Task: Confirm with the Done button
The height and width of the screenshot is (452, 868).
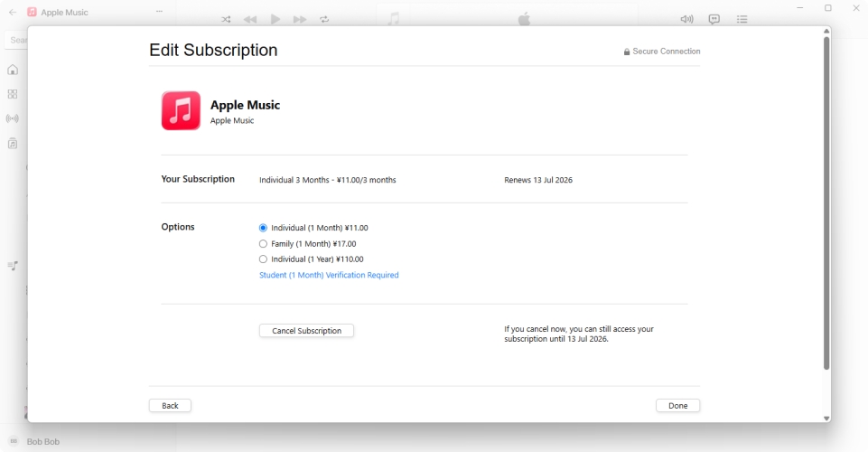Action: (677, 406)
